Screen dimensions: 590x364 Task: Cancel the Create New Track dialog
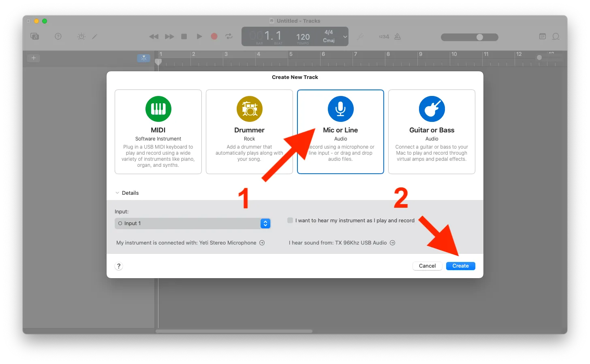427,266
